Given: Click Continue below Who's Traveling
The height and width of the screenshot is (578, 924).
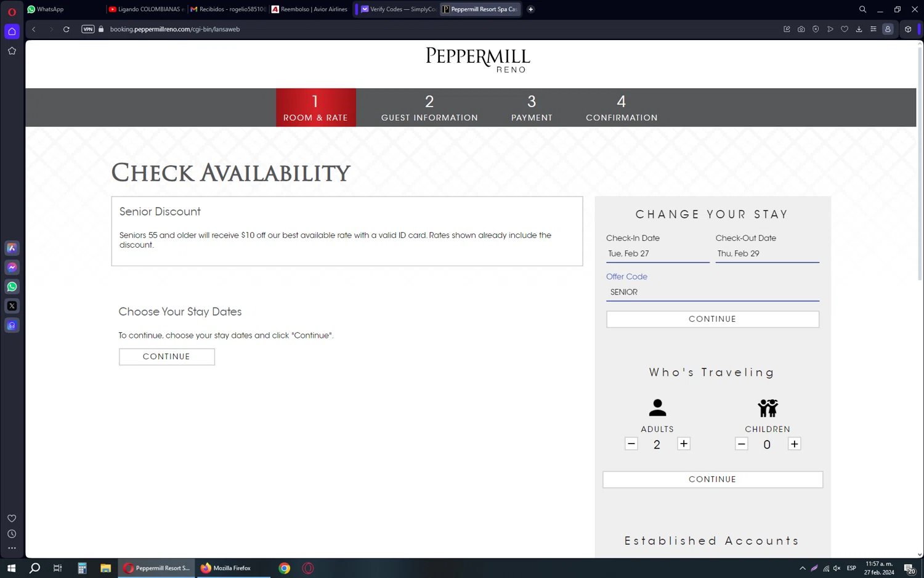Looking at the screenshot, I should pos(713,479).
